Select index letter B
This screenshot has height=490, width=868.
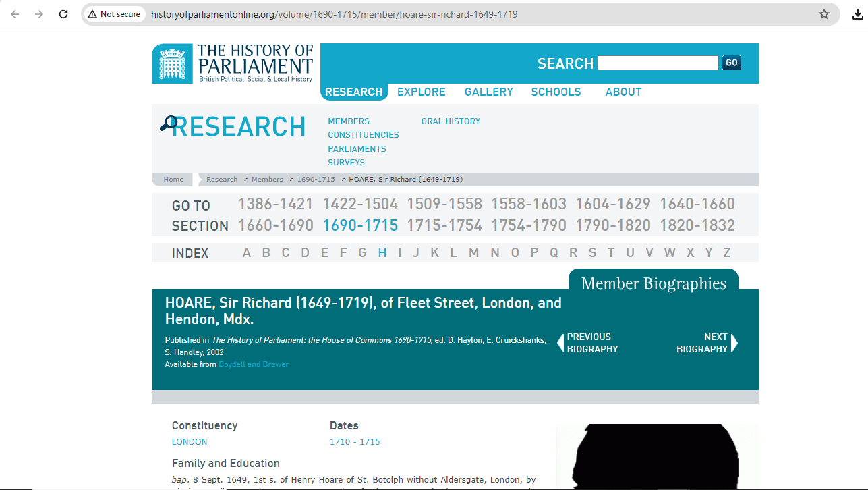266,253
